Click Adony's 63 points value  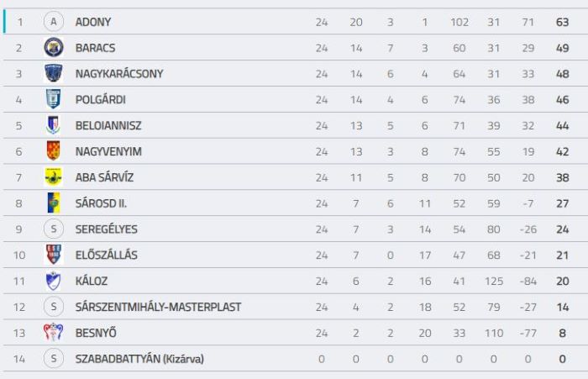[x=562, y=22]
